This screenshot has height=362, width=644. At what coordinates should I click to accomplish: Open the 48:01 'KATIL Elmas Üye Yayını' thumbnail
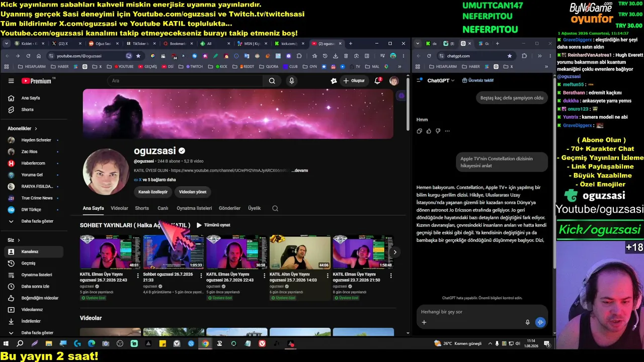coord(110,252)
